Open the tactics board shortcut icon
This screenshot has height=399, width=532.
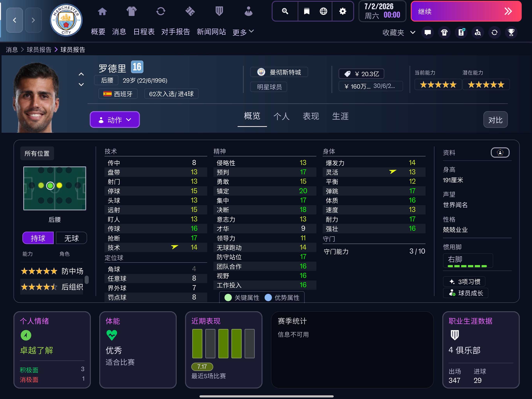[461, 32]
